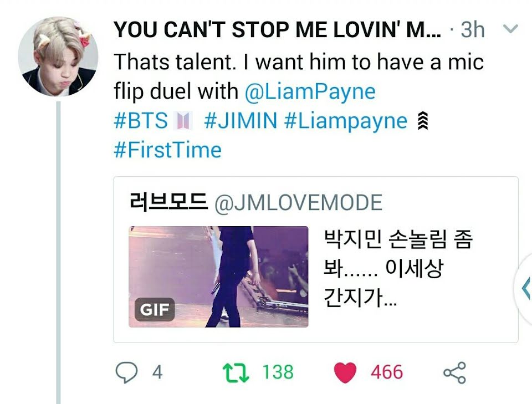532x404 pixels.
Task: Toggle the red heart like icon
Action: (345, 372)
